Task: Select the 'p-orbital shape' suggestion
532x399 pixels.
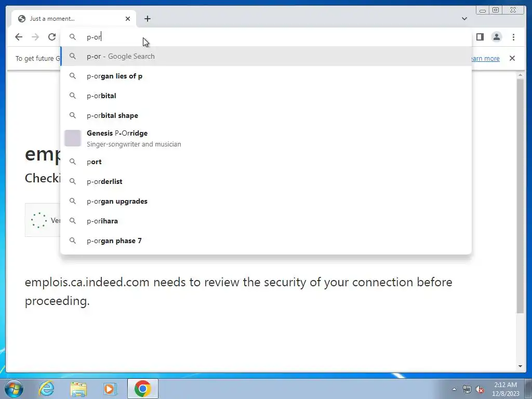Action: pyautogui.click(x=266, y=115)
